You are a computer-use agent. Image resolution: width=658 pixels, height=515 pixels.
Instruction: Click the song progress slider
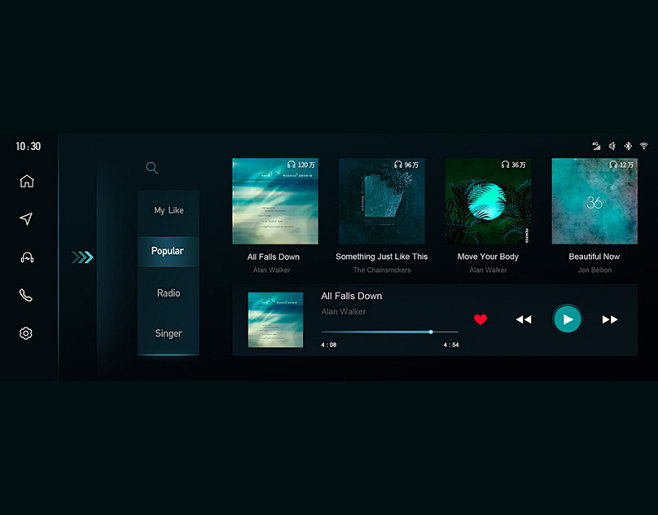click(390, 331)
